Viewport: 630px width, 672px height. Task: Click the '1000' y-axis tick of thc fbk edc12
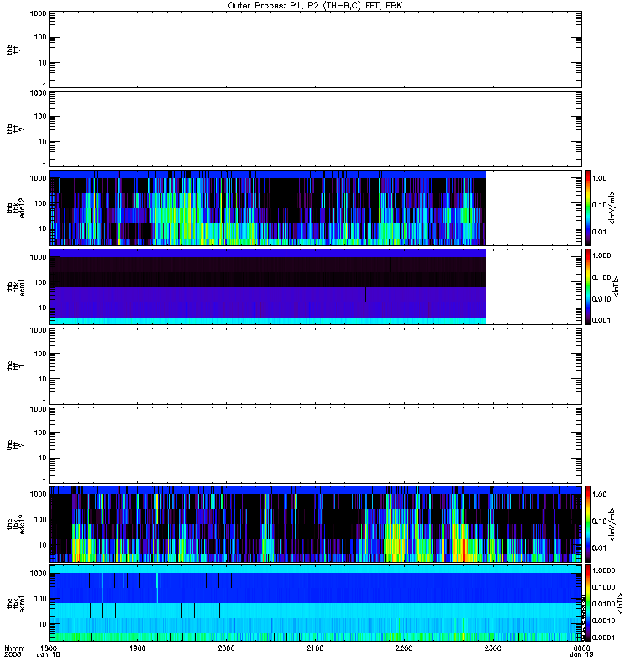38,494
